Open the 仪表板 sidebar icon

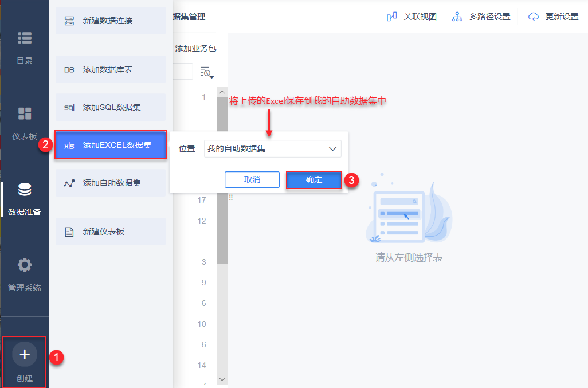click(25, 113)
